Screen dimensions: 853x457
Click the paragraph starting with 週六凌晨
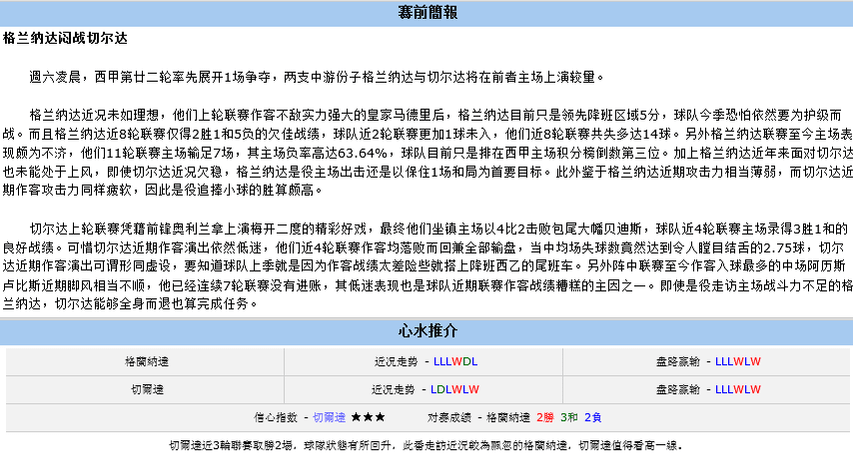[x=317, y=77]
